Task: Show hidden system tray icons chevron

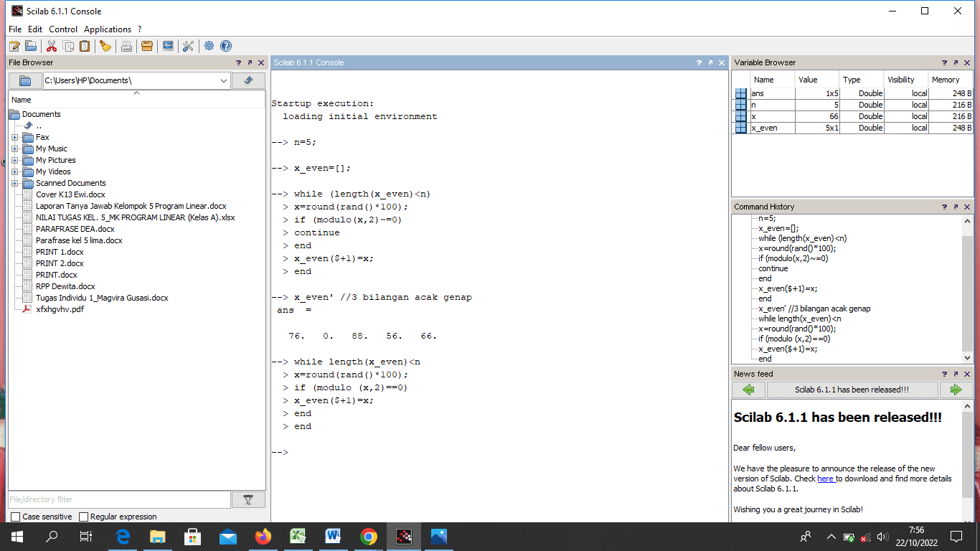Action: 831,537
